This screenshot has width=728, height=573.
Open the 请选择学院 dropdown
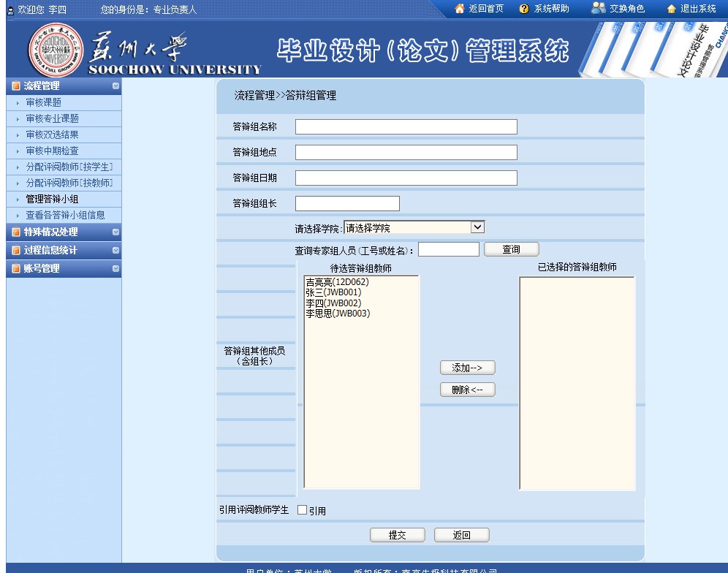[477, 227]
